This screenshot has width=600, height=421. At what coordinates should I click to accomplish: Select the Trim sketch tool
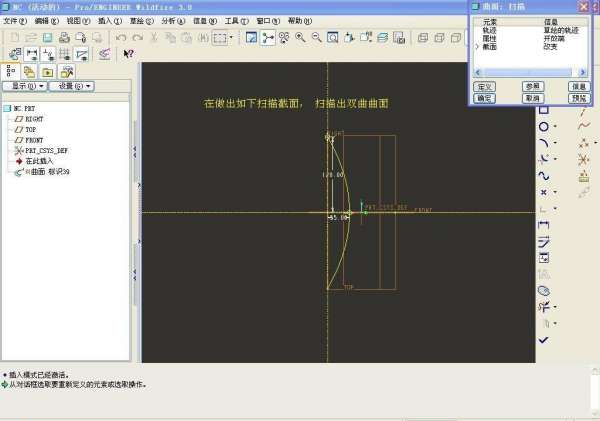pos(544,307)
